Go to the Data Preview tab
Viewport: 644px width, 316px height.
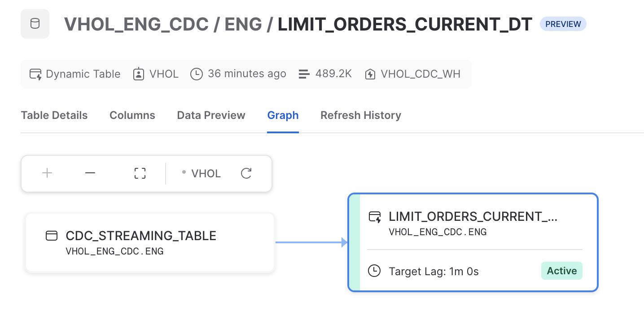coord(211,115)
